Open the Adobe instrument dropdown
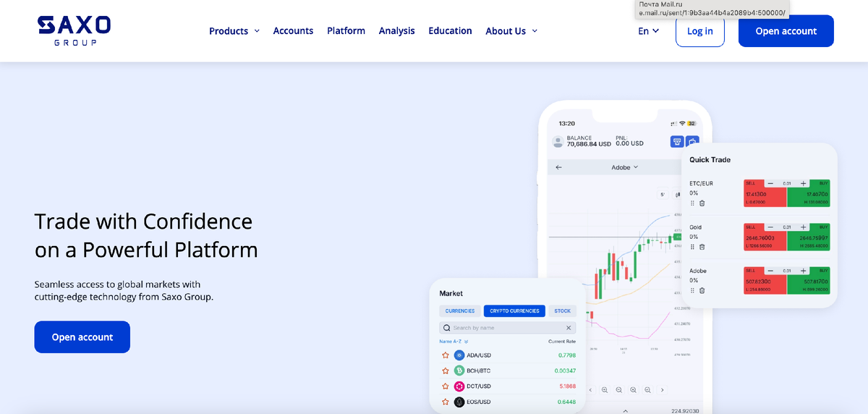This screenshot has height=414, width=868. (x=625, y=167)
